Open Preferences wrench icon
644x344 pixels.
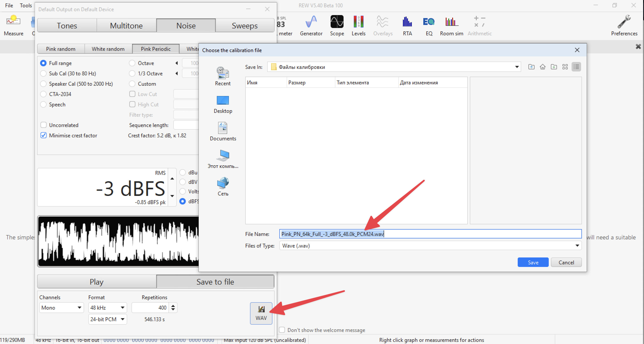(x=624, y=25)
